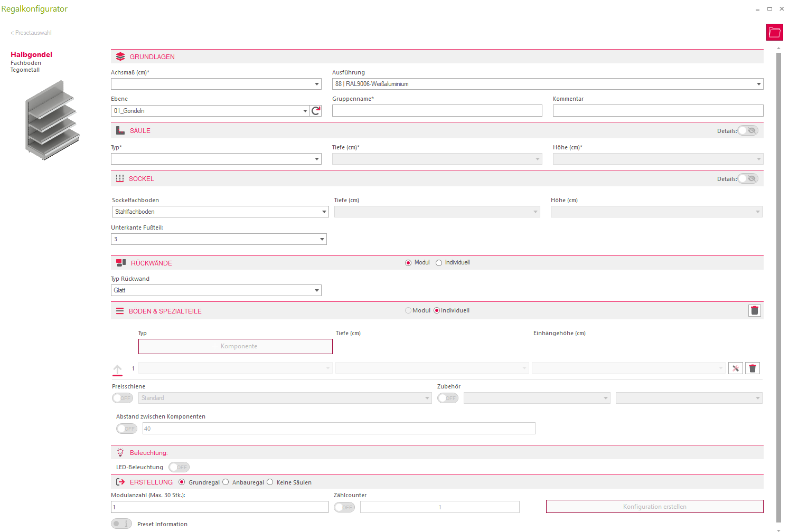Click the refresh icon next to Ebene

coord(316,111)
